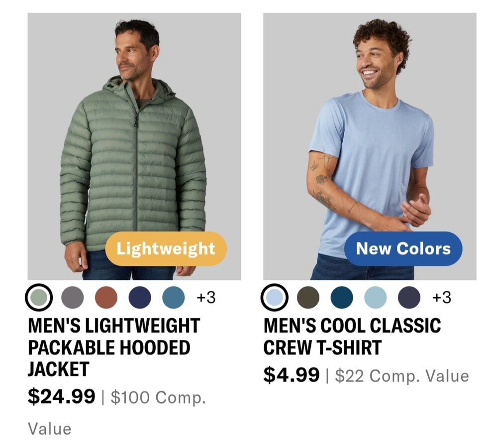Pick rust orange jacket color swatch
The image size is (483, 448).
[x=106, y=297]
